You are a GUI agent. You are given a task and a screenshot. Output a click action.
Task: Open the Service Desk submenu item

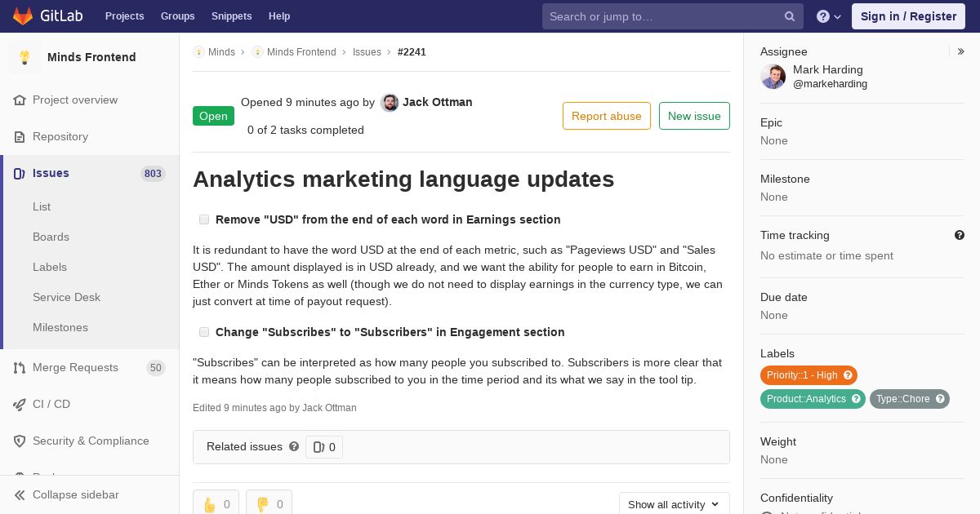click(x=66, y=297)
